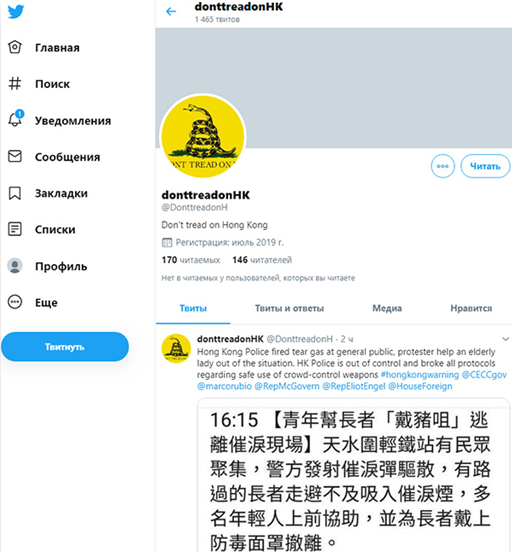Image resolution: width=512 pixels, height=552 pixels.
Task: Click the Twitter bird logo
Action: 16,11
